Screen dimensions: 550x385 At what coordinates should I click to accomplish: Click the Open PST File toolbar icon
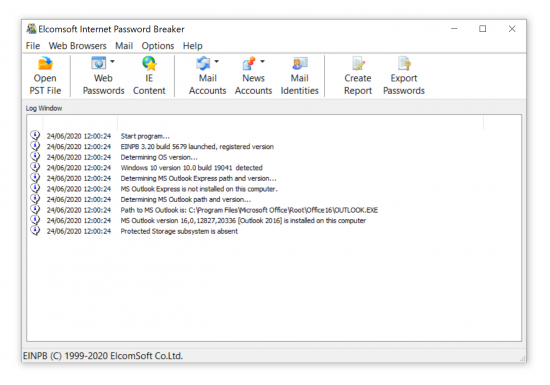pyautogui.click(x=45, y=63)
